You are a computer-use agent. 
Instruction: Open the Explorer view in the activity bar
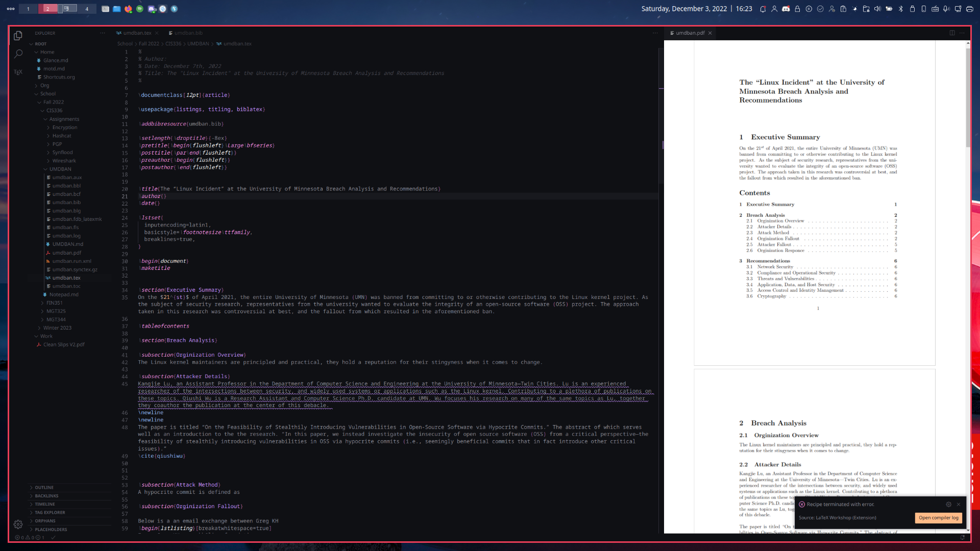pyautogui.click(x=18, y=35)
